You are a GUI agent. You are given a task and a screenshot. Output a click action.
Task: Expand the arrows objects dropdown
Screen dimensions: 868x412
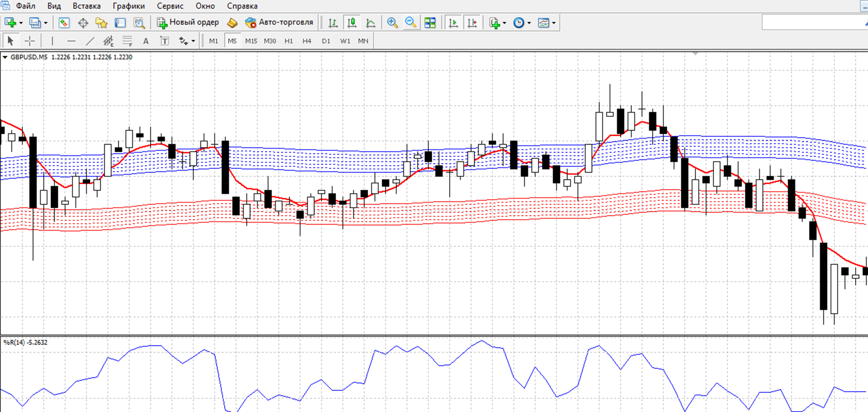[193, 41]
